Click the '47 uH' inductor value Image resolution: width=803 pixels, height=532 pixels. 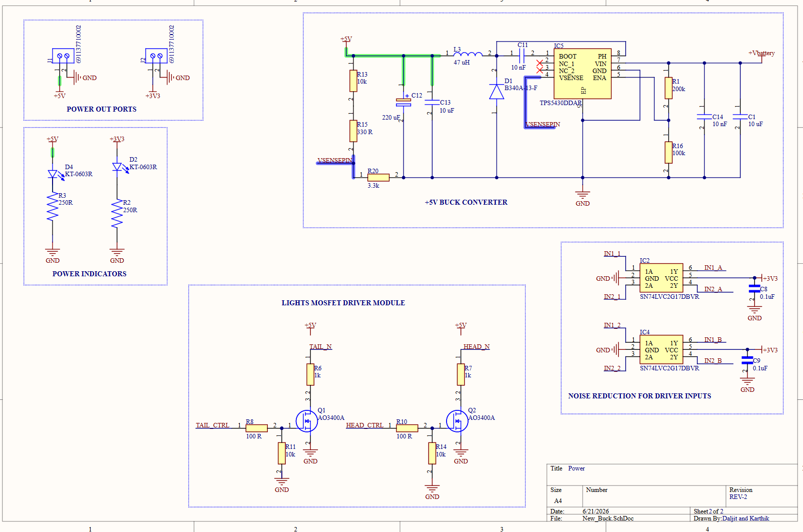click(x=462, y=63)
